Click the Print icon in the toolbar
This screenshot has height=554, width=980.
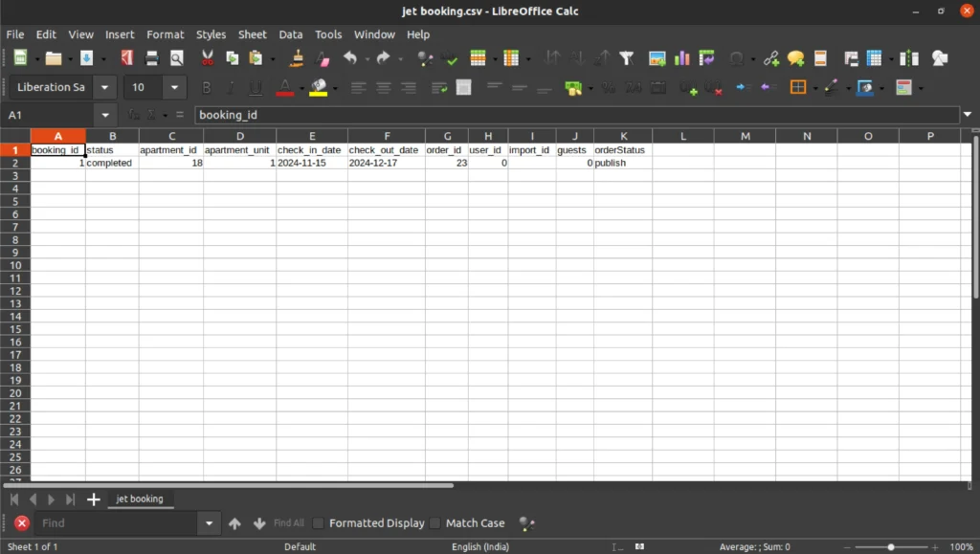click(x=151, y=58)
